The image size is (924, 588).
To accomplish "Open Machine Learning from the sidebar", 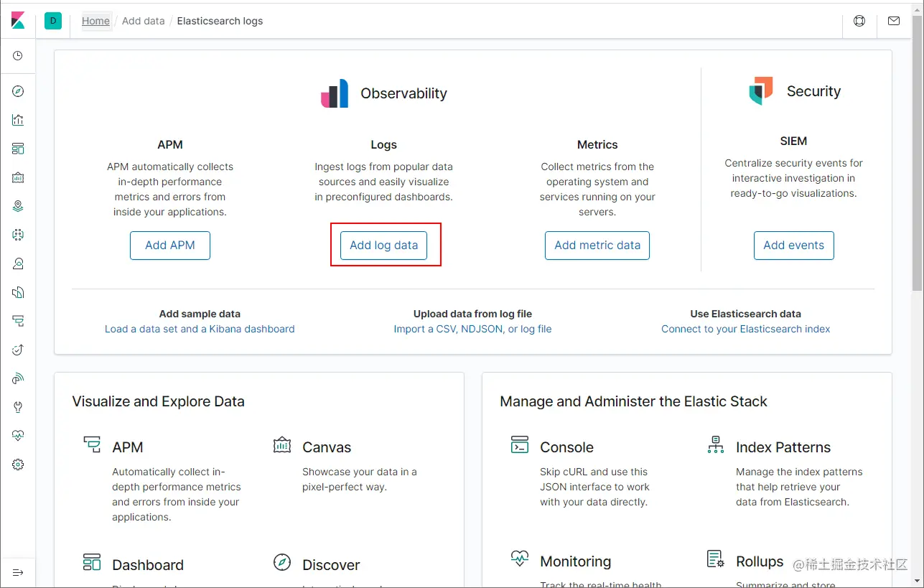I will (18, 235).
